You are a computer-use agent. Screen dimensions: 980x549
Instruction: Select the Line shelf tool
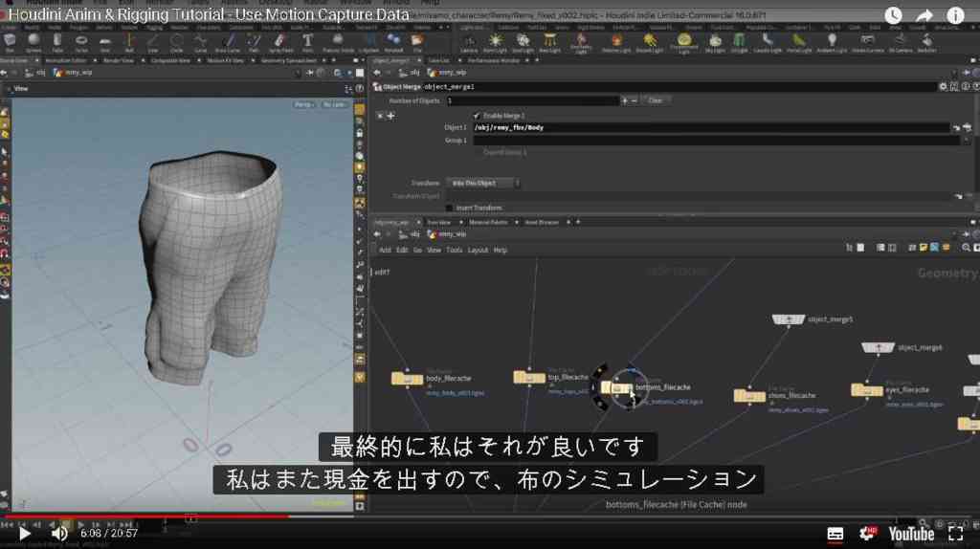152,42
